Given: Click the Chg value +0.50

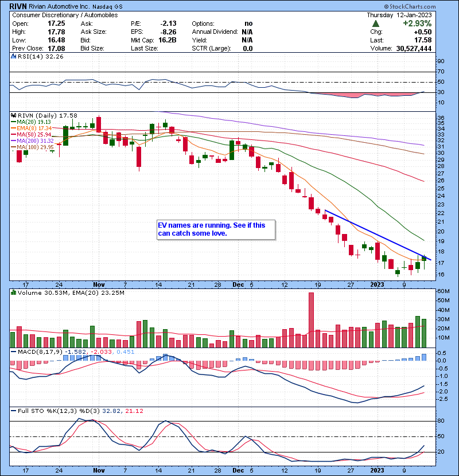Looking at the screenshot, I should tap(423, 32).
